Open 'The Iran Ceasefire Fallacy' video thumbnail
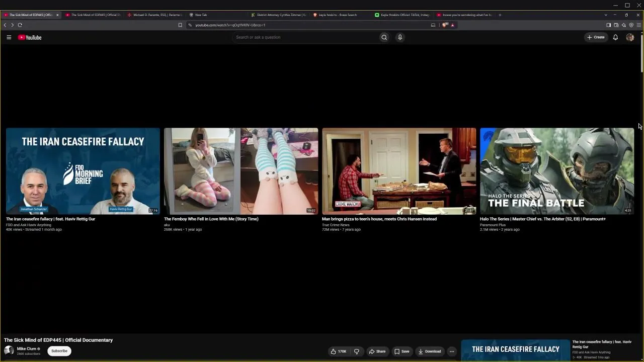The height and width of the screenshot is (362, 644). pos(83,171)
